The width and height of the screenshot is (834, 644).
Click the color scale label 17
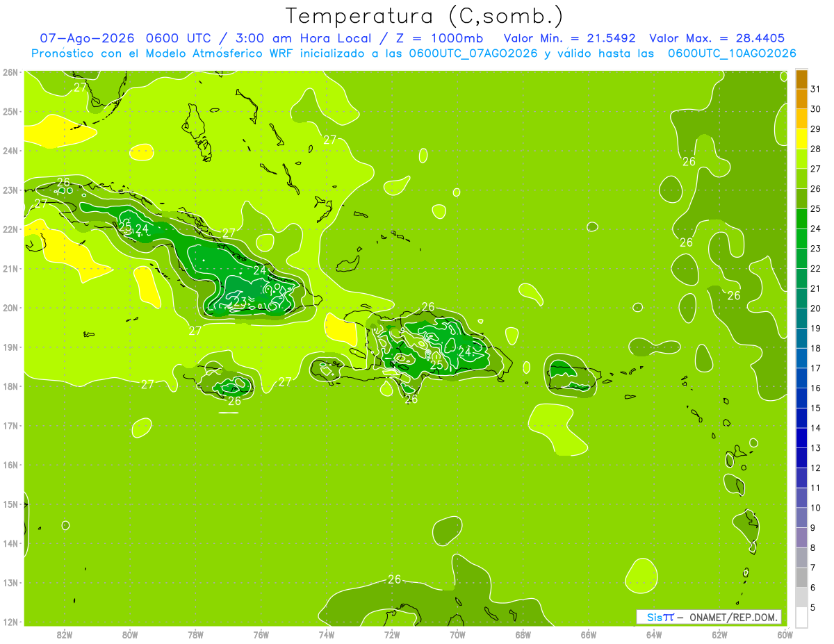click(816, 368)
